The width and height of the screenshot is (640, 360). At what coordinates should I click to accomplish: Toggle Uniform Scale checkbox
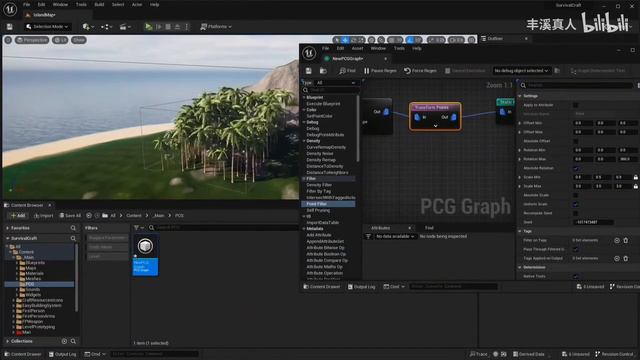click(576, 204)
